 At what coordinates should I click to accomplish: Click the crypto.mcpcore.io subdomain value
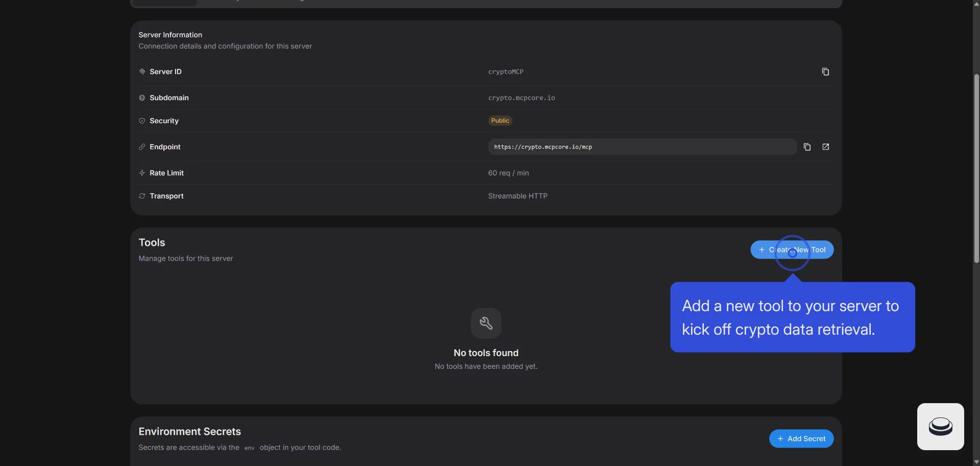click(x=521, y=98)
